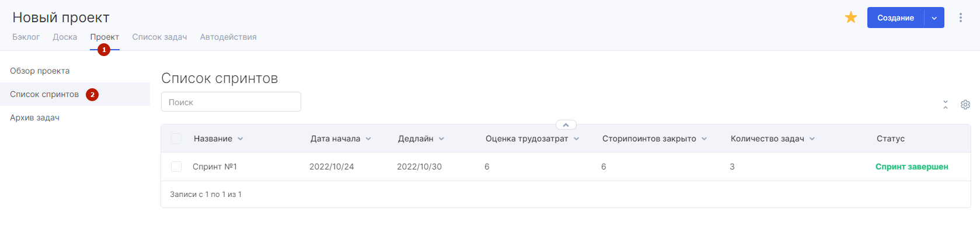The height and width of the screenshot is (225, 980).
Task: Open the Создание button dropdown arrow
Action: (x=934, y=18)
